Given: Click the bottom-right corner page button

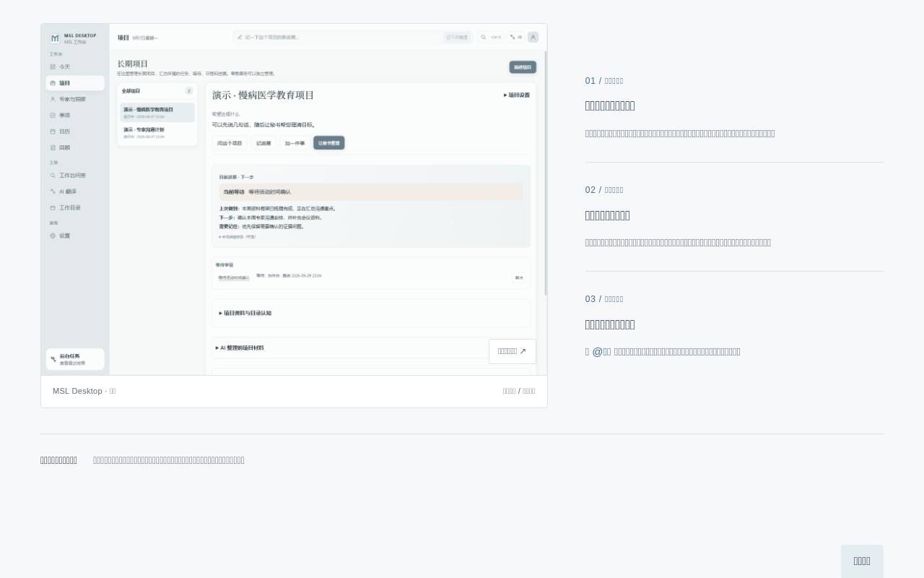Looking at the screenshot, I should [x=862, y=561].
